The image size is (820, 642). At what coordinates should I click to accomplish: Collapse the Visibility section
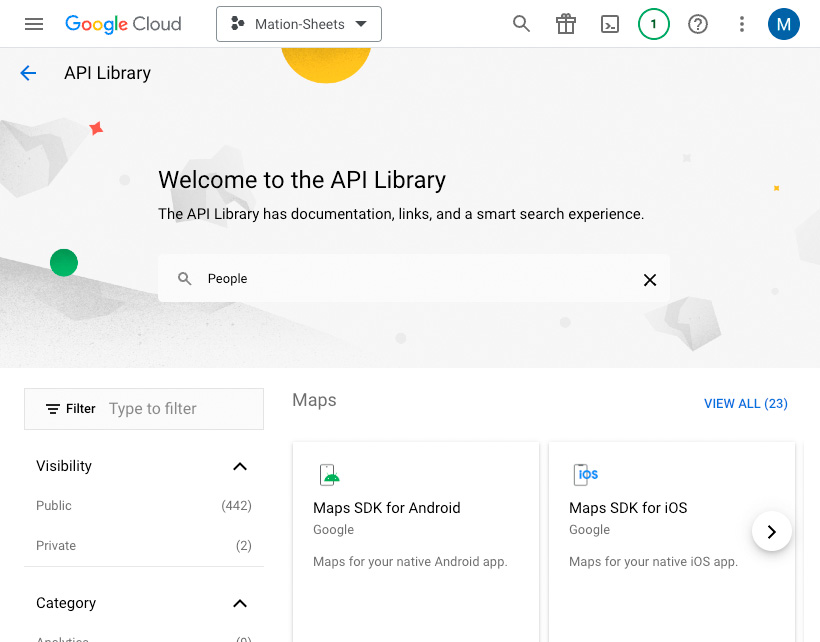click(x=240, y=466)
